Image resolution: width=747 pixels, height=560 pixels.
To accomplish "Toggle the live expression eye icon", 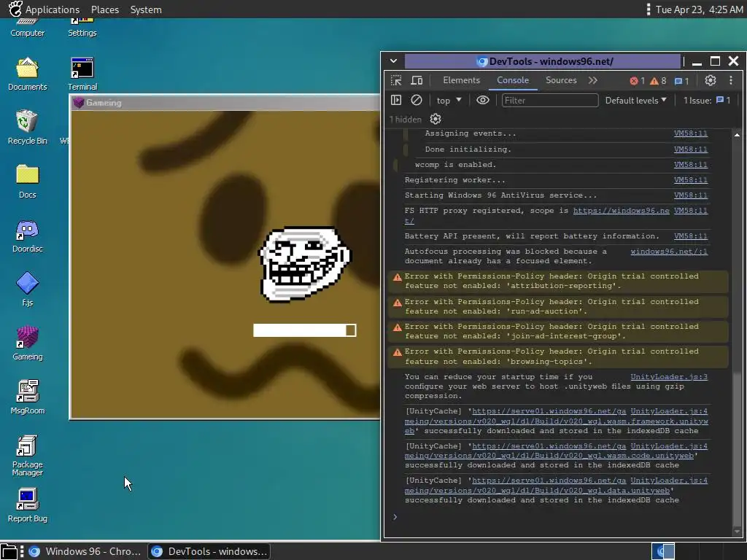I will pos(483,100).
